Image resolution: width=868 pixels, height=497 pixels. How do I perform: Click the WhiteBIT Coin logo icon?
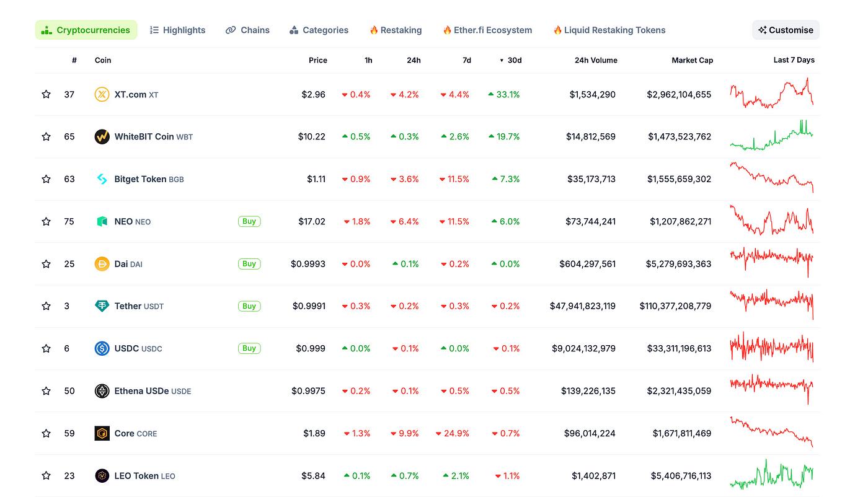click(102, 136)
